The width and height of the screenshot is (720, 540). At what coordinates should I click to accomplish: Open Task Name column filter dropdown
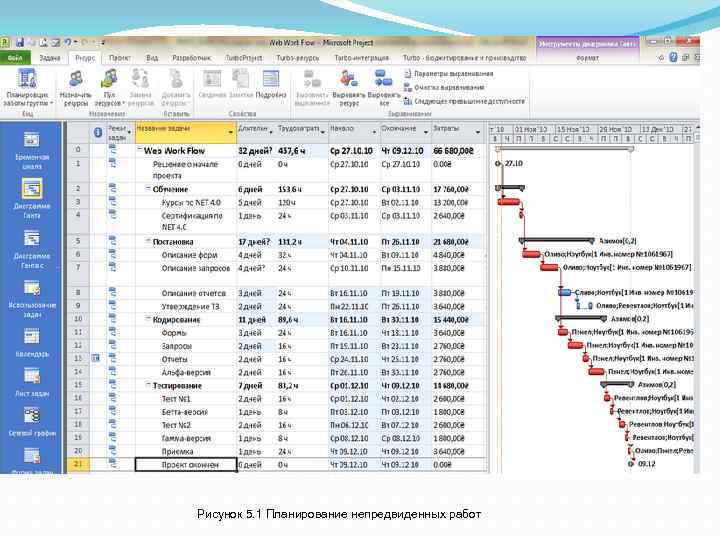231,132
